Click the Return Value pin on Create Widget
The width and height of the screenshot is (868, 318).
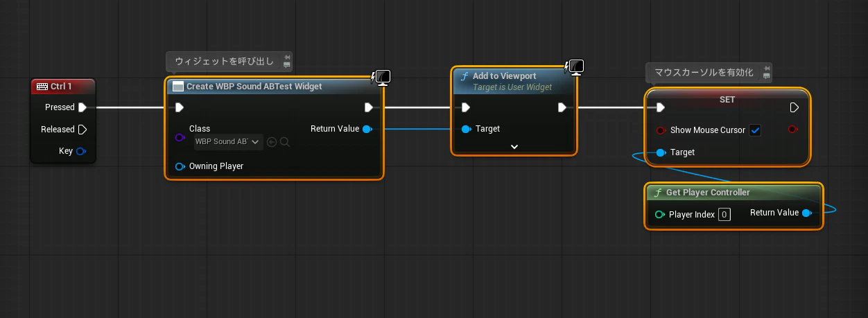[367, 129]
